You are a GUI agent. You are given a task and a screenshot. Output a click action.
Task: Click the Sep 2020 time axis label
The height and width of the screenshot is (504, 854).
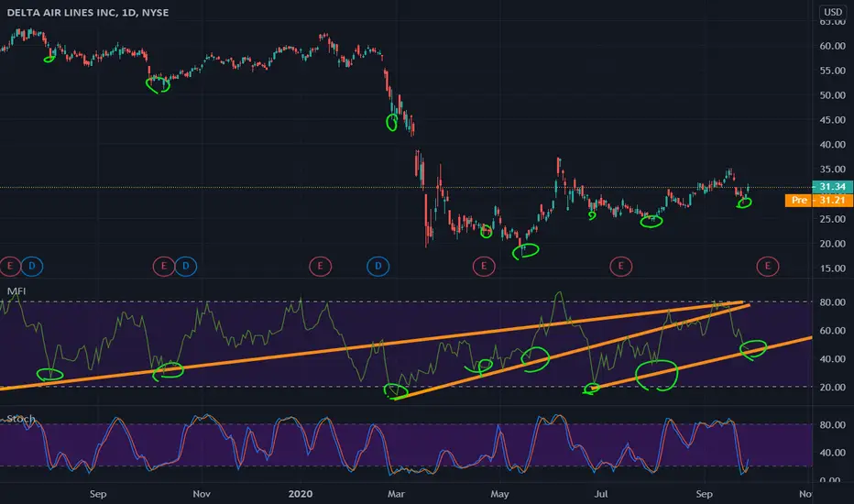pyautogui.click(x=705, y=494)
